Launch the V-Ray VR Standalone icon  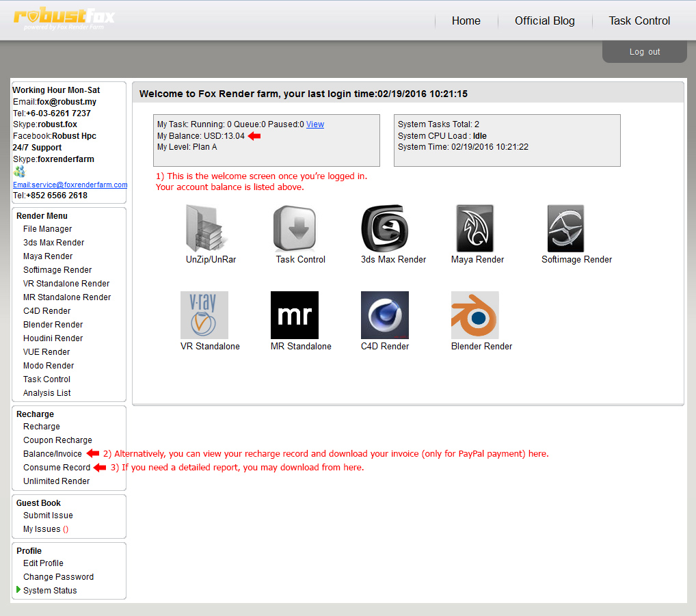pos(204,315)
